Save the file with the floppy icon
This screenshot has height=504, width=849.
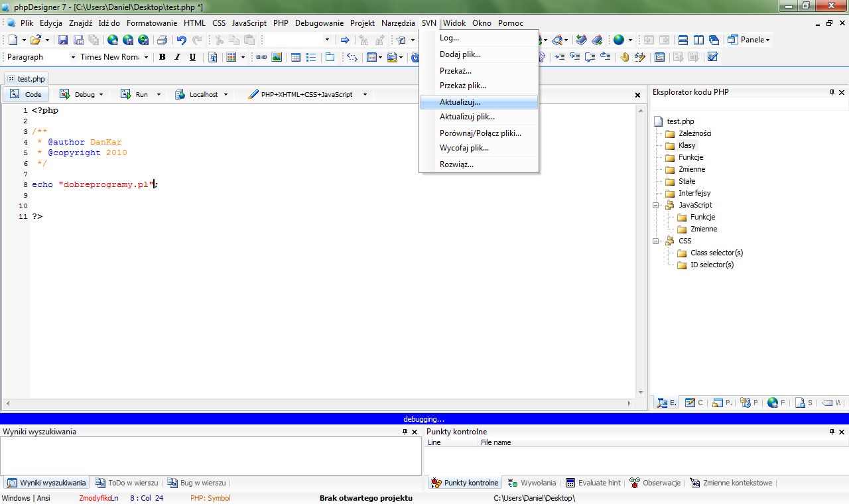[x=62, y=40]
